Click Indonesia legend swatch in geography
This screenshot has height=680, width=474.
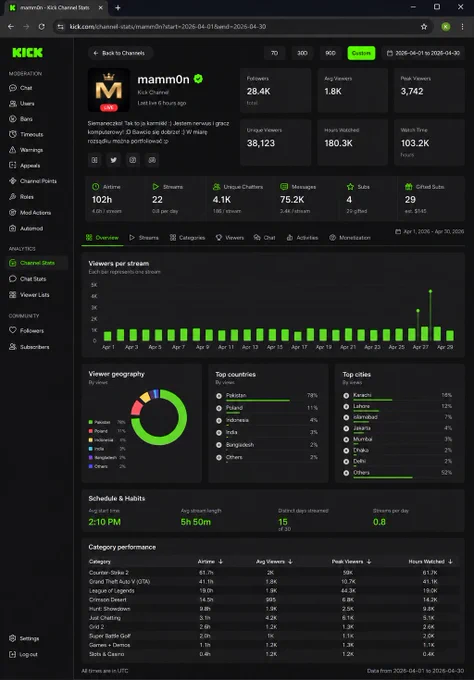pyautogui.click(x=91, y=440)
